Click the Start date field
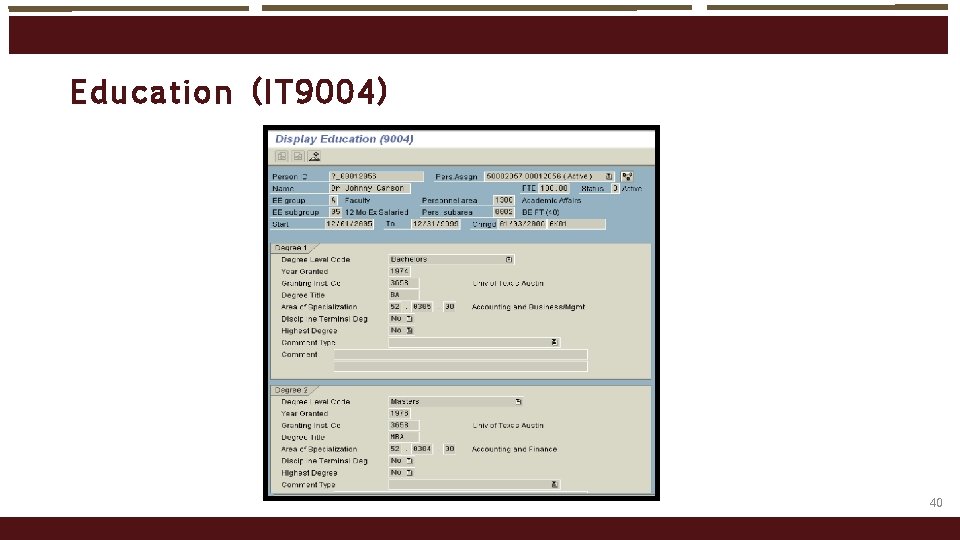960x540 pixels. tap(349, 224)
